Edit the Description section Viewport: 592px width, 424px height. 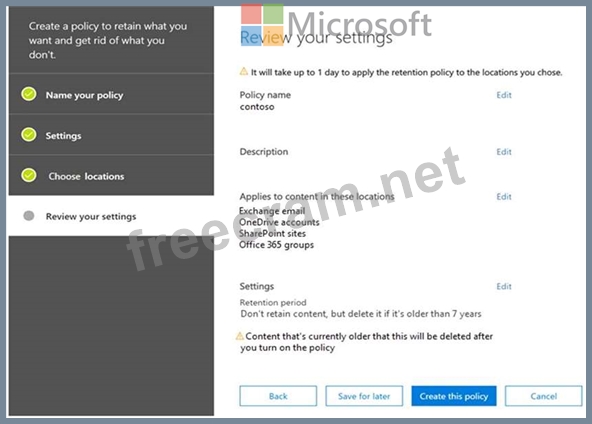click(504, 152)
